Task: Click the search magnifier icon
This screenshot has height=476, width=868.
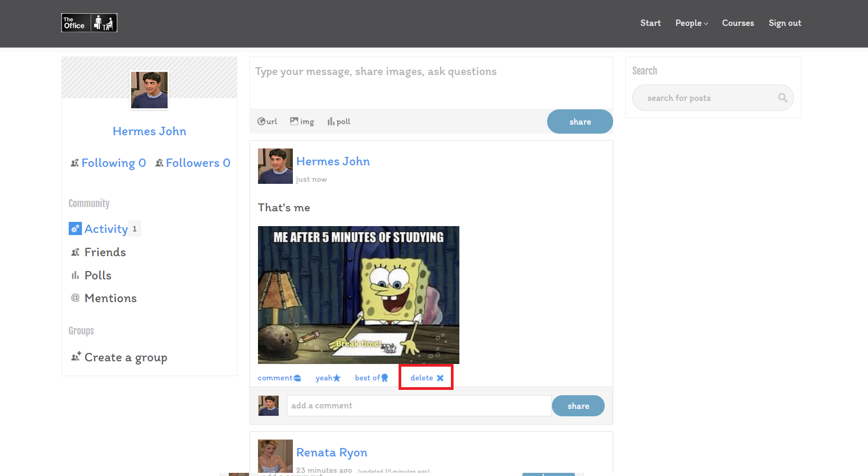Action: [783, 98]
